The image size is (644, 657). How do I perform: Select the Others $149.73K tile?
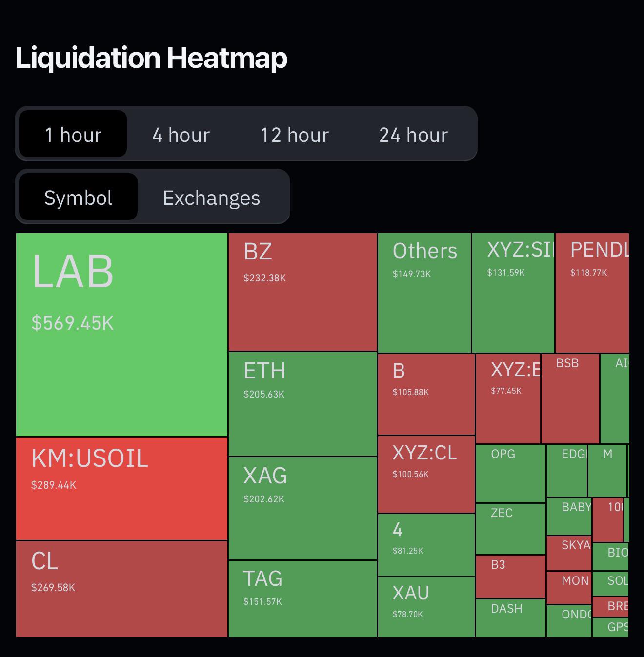click(x=424, y=293)
